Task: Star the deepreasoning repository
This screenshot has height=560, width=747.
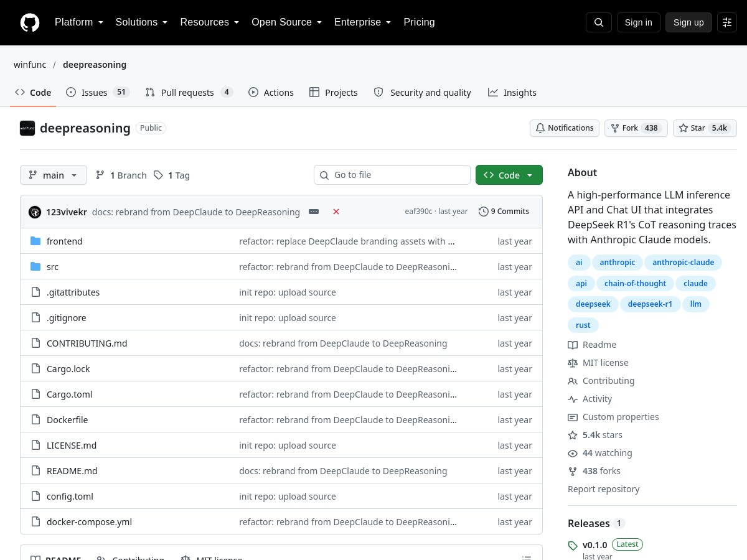Action: [705, 128]
